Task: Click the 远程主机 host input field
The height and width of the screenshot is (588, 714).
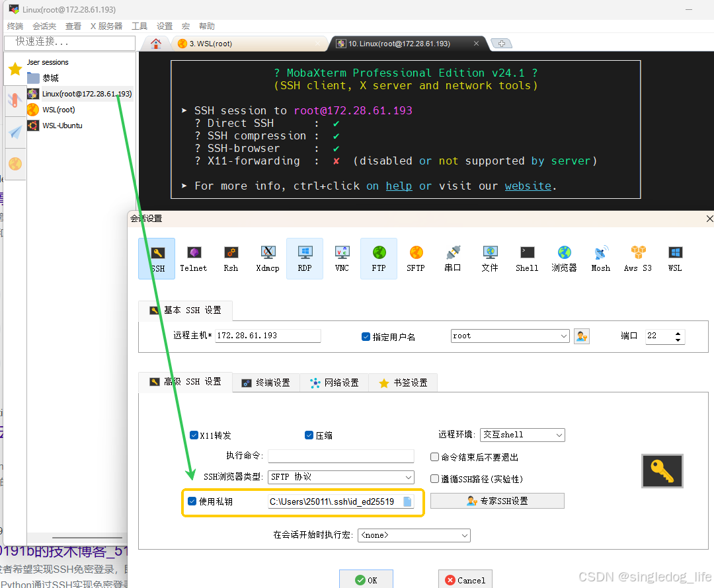Action: [x=268, y=336]
